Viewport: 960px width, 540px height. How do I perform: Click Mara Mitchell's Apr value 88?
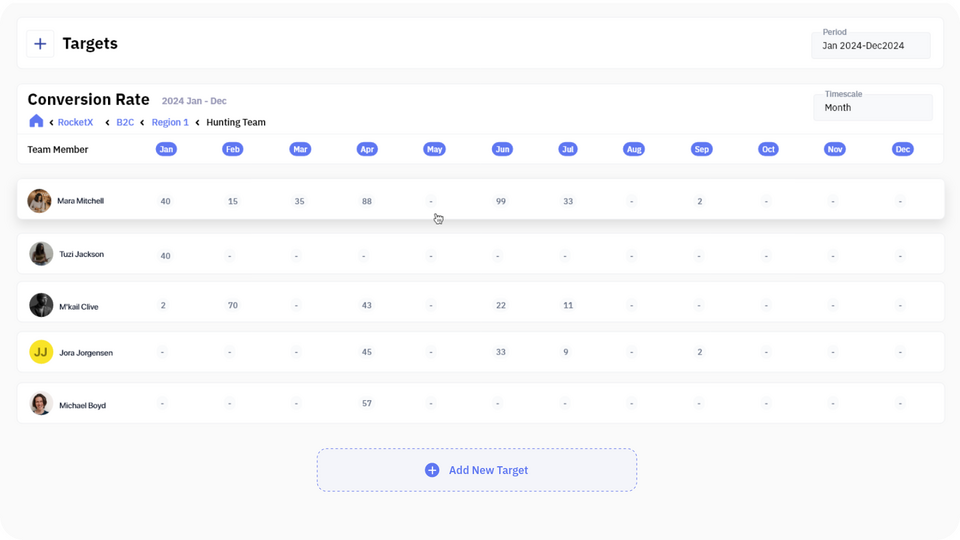[367, 201]
